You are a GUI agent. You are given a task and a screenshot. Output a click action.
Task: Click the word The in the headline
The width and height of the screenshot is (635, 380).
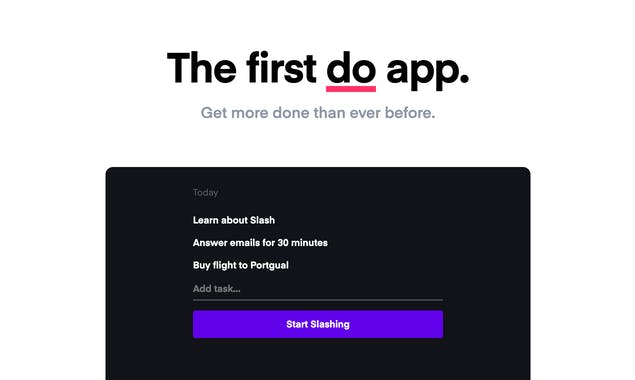(x=201, y=68)
